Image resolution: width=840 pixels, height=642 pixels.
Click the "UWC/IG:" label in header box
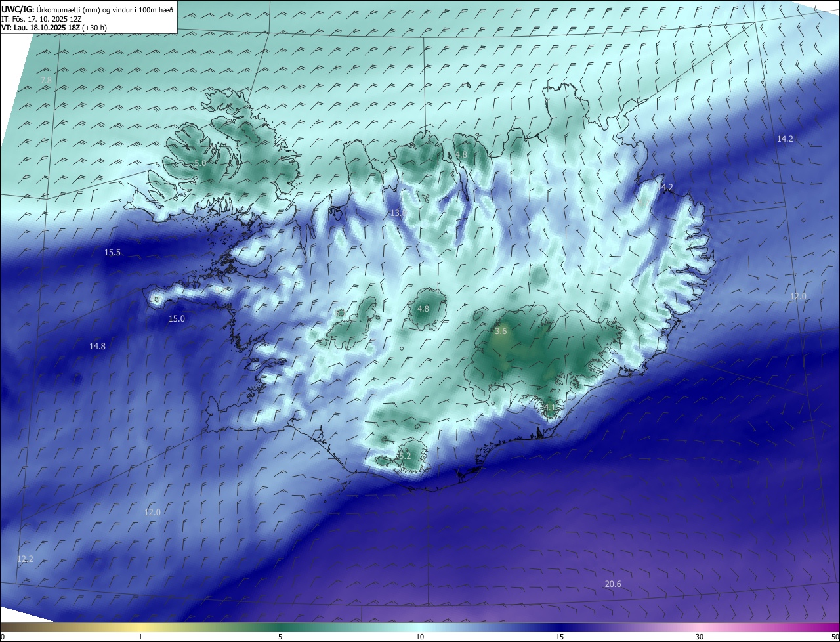click(x=18, y=9)
